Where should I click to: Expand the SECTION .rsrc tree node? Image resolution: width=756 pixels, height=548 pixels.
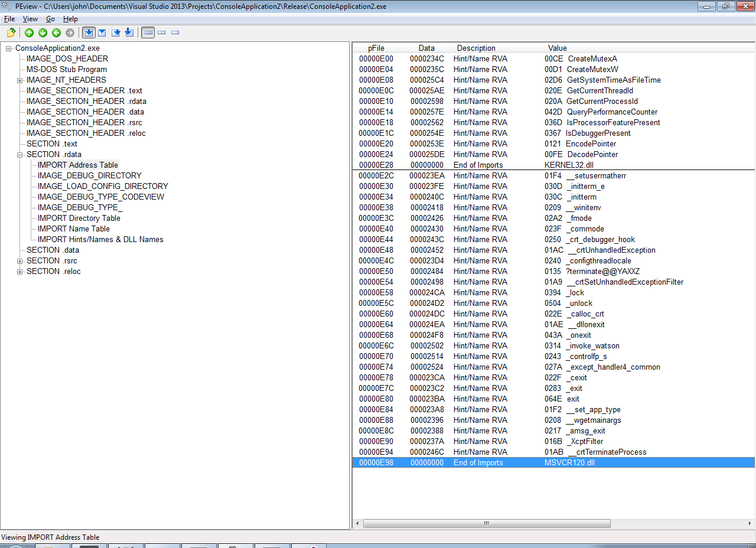click(x=19, y=260)
